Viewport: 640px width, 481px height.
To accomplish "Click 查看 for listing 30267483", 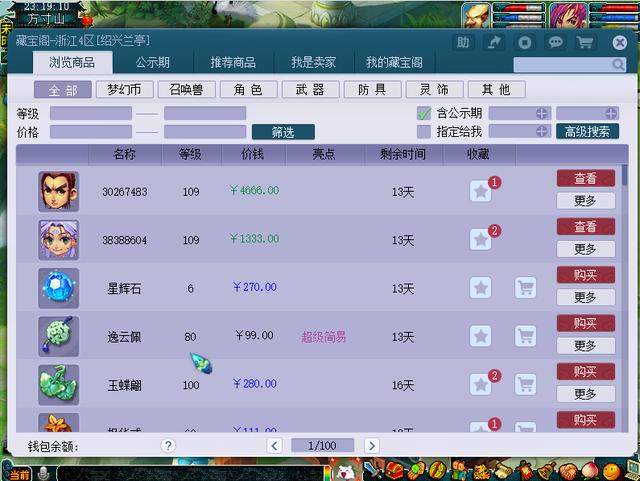I will pos(586,178).
